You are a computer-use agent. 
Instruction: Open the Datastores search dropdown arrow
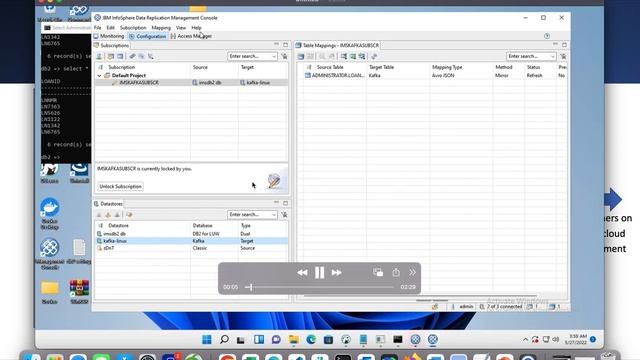pyautogui.click(x=274, y=215)
